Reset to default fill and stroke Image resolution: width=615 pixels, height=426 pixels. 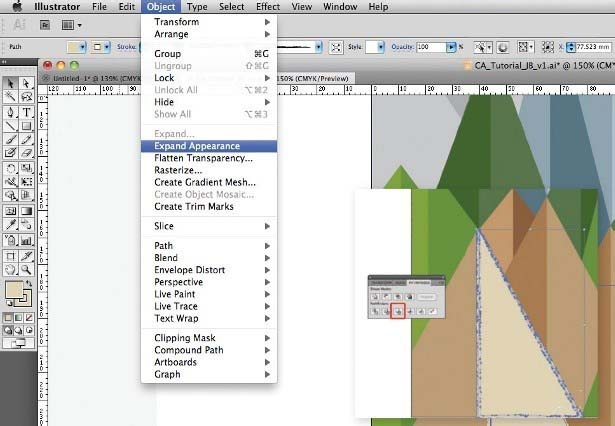8,304
